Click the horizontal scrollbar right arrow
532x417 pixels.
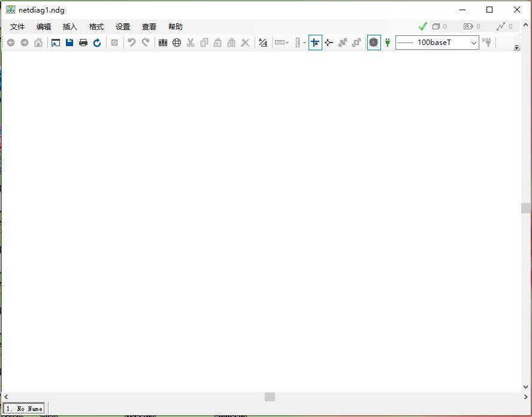tap(525, 397)
